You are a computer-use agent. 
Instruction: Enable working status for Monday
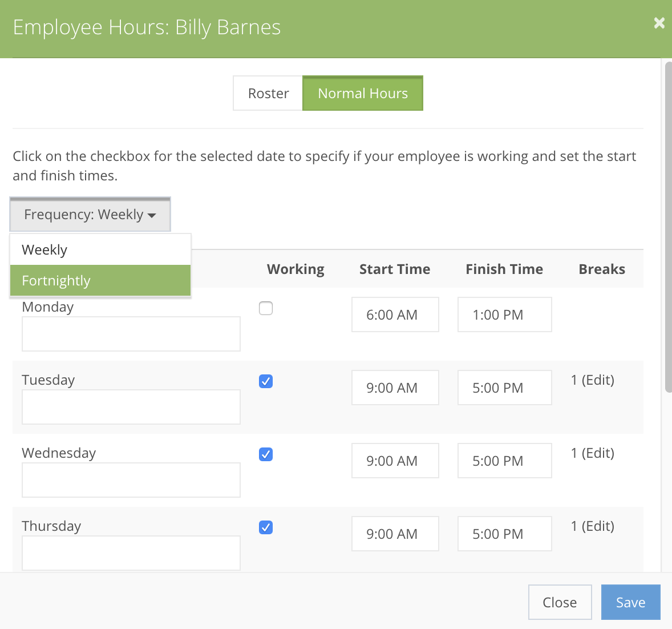pyautogui.click(x=266, y=308)
